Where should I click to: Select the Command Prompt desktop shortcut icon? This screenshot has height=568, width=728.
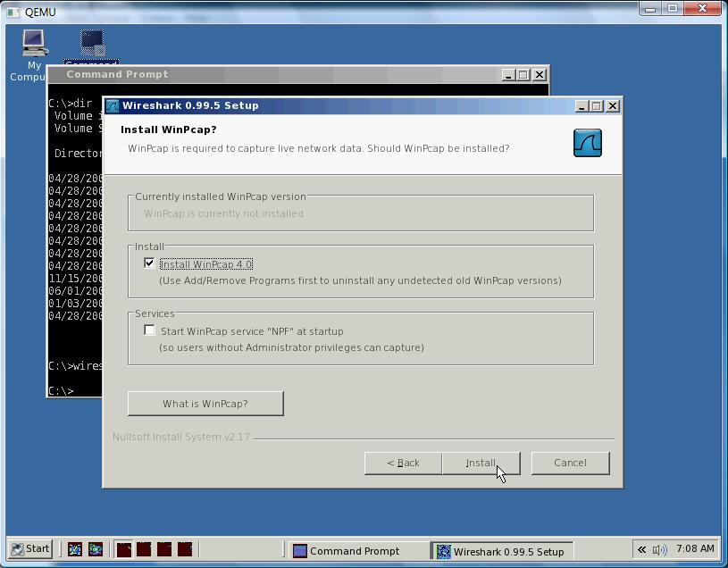coord(92,45)
